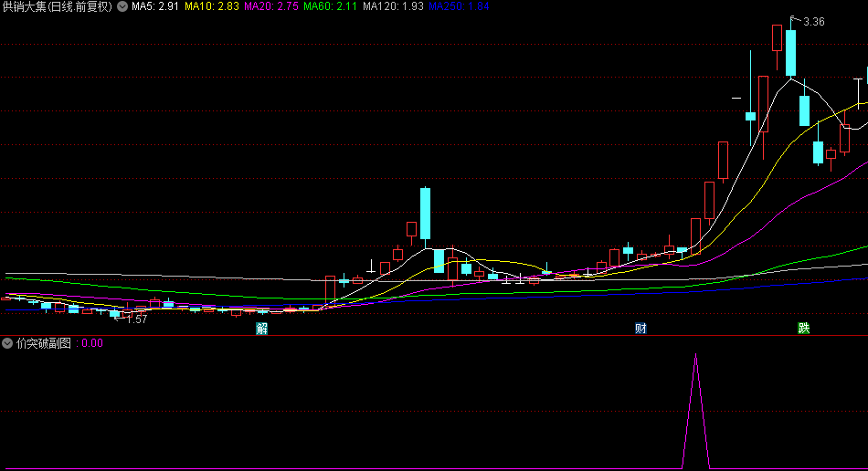Screen dimensions: 868x471
Task: Select the MA120 indicator label
Action: 393,7
